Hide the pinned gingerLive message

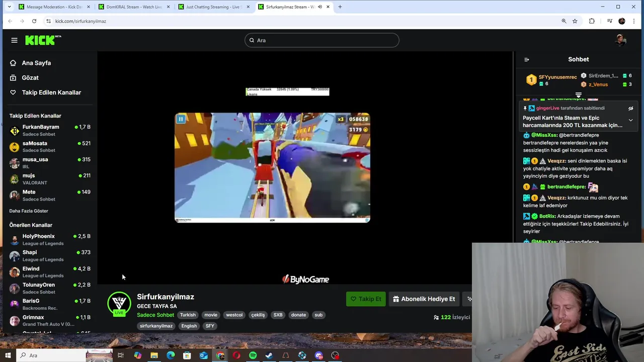coord(630,108)
